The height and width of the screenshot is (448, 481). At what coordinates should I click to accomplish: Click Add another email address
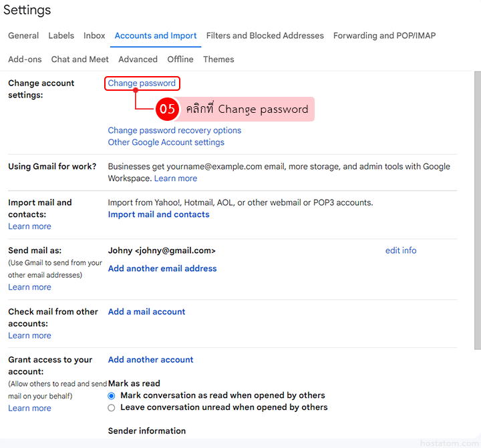162,269
